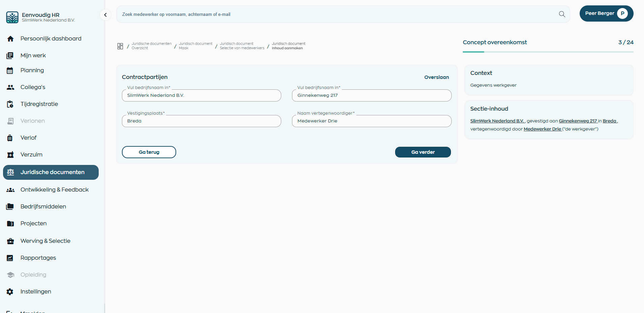Click the Planning calendar icon

(10, 70)
